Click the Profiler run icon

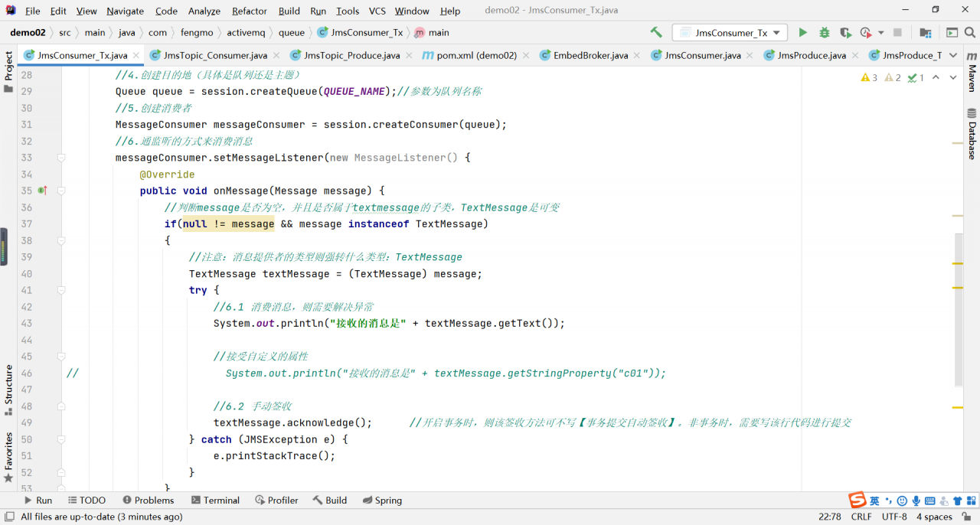[866, 33]
